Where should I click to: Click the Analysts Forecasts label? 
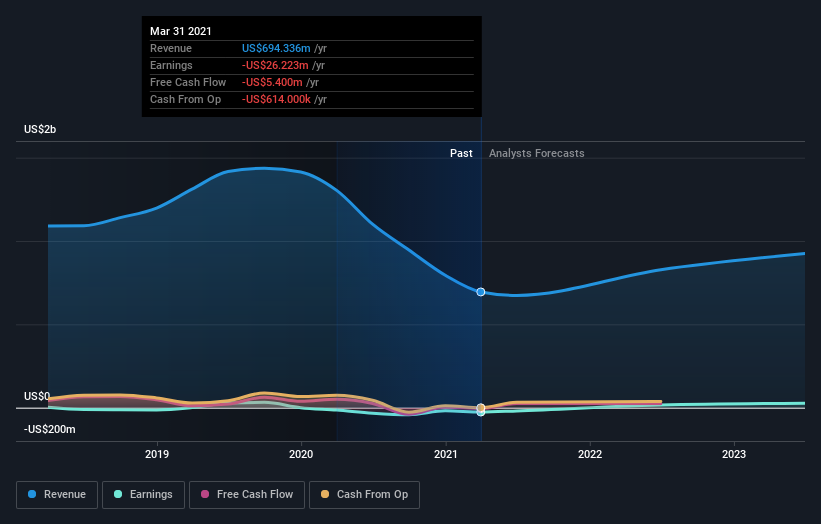[x=537, y=153]
